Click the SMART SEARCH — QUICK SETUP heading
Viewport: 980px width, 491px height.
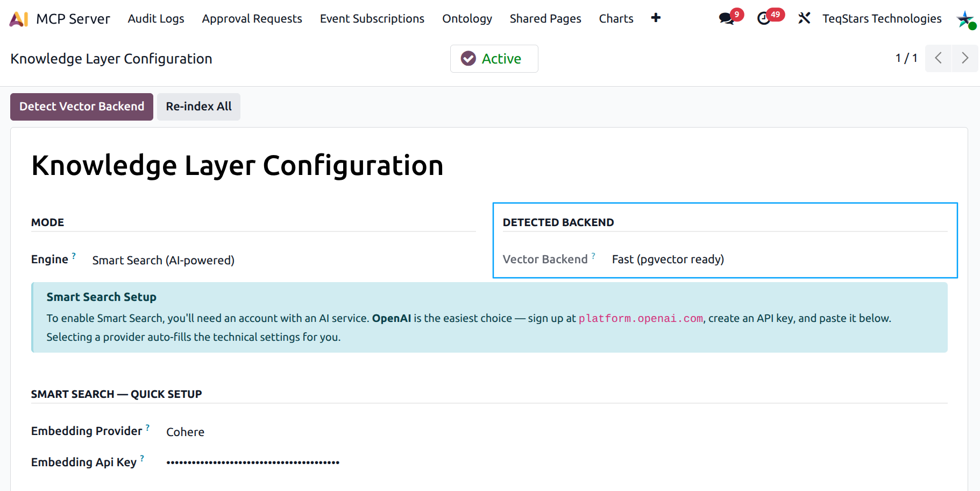click(x=116, y=394)
